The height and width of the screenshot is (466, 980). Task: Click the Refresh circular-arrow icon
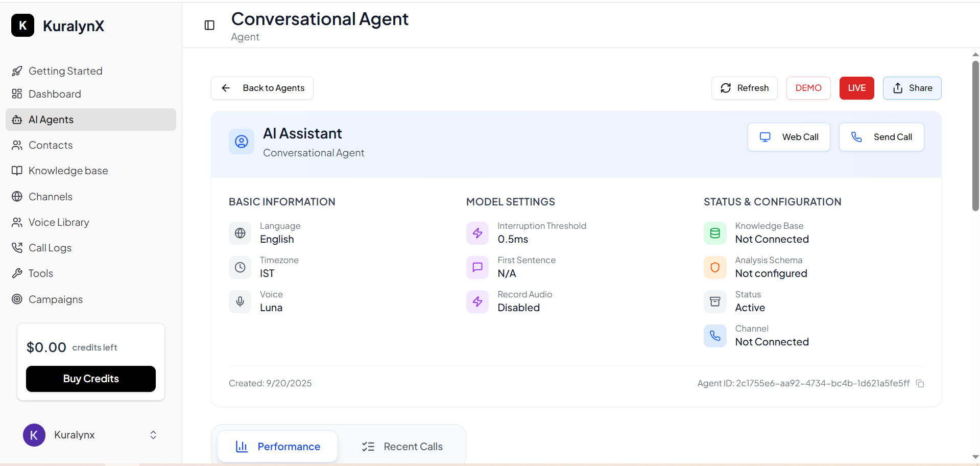pos(726,88)
